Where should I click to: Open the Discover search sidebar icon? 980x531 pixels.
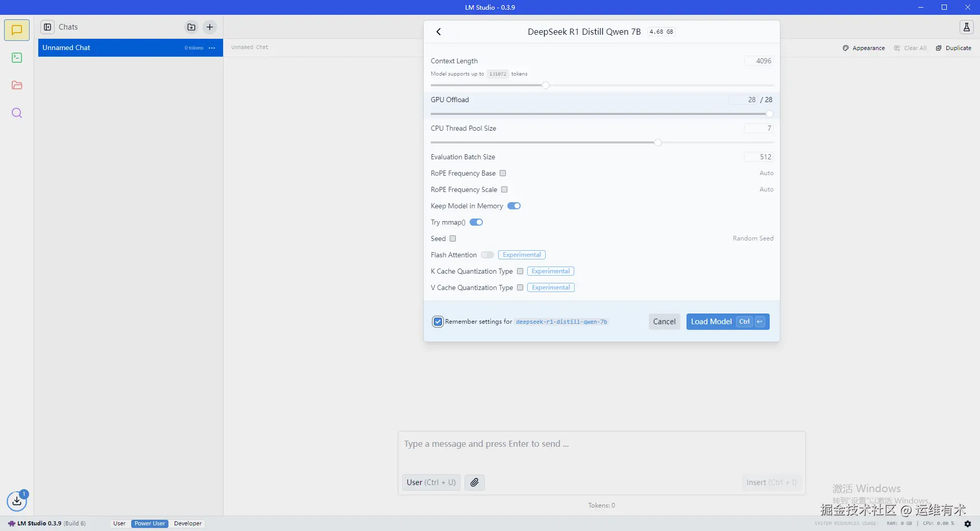(x=17, y=113)
